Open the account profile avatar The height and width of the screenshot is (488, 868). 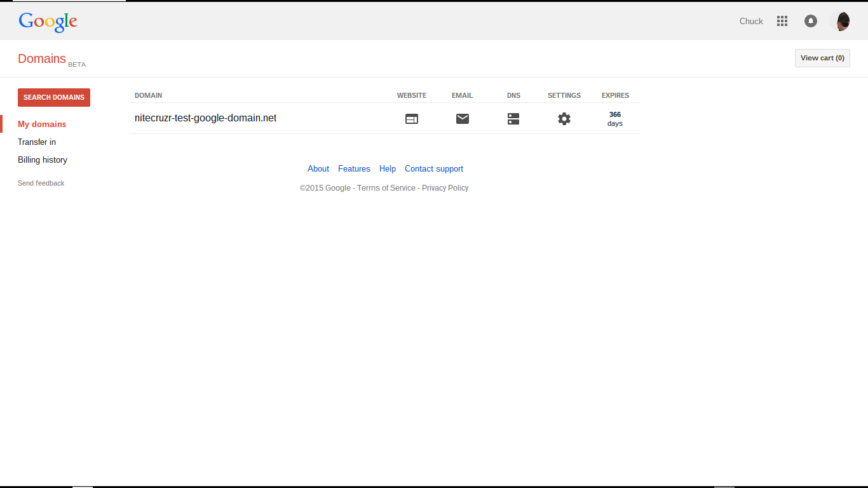click(x=840, y=21)
